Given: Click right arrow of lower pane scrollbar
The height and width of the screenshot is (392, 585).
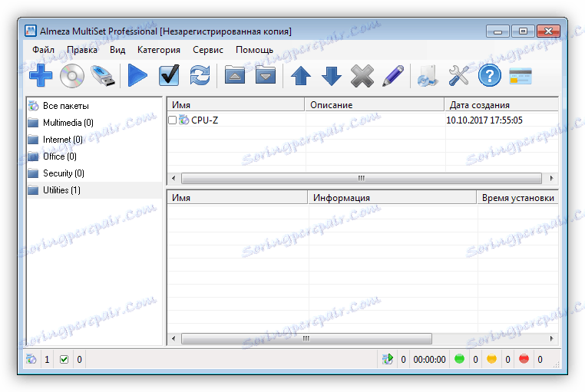Looking at the screenshot, I should (551, 338).
